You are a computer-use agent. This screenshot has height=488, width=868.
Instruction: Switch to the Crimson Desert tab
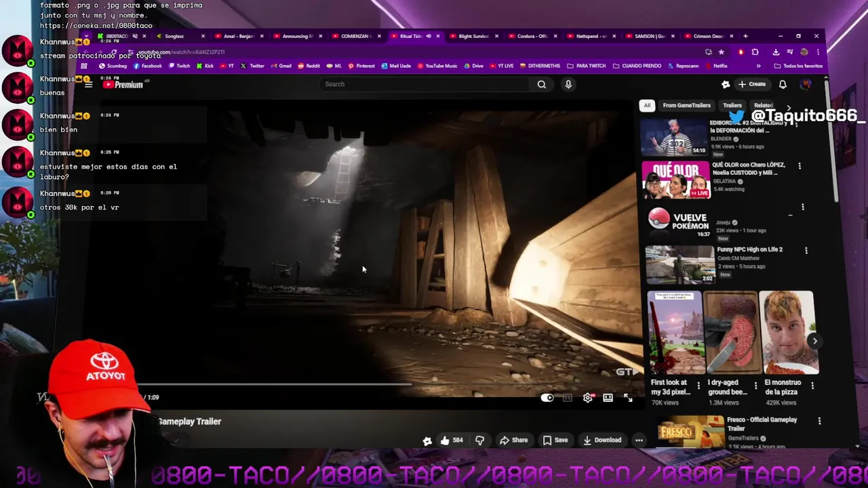[708, 36]
